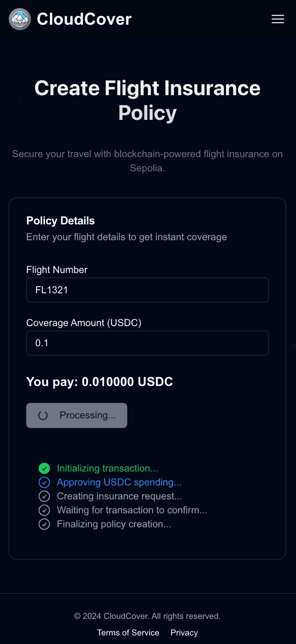Click the Creating insurance request check icon
Screen dimensions: 296x644
pos(44,496)
